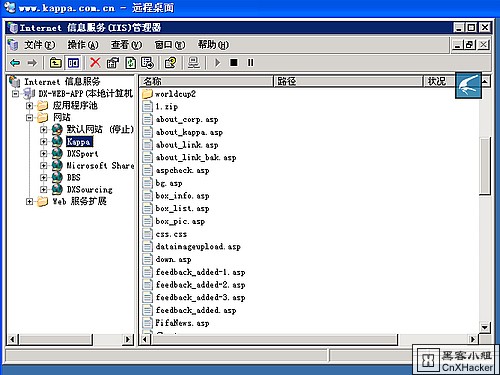Select the Kappa tree item

tap(79, 142)
